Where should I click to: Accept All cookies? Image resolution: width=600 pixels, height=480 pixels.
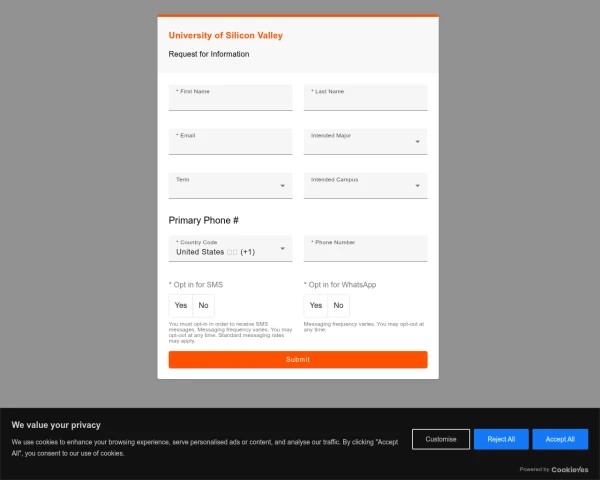point(560,439)
